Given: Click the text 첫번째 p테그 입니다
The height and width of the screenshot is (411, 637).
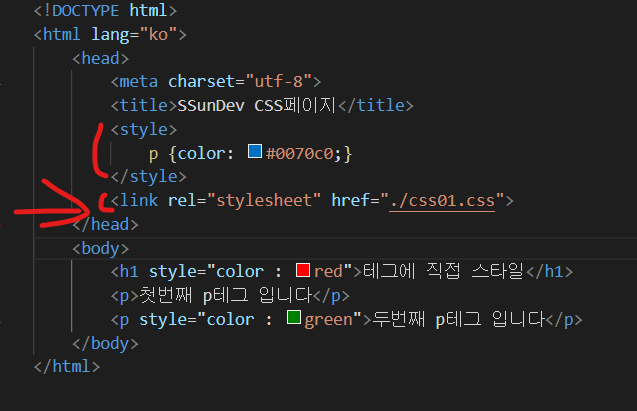Looking at the screenshot, I should click(x=226, y=295).
